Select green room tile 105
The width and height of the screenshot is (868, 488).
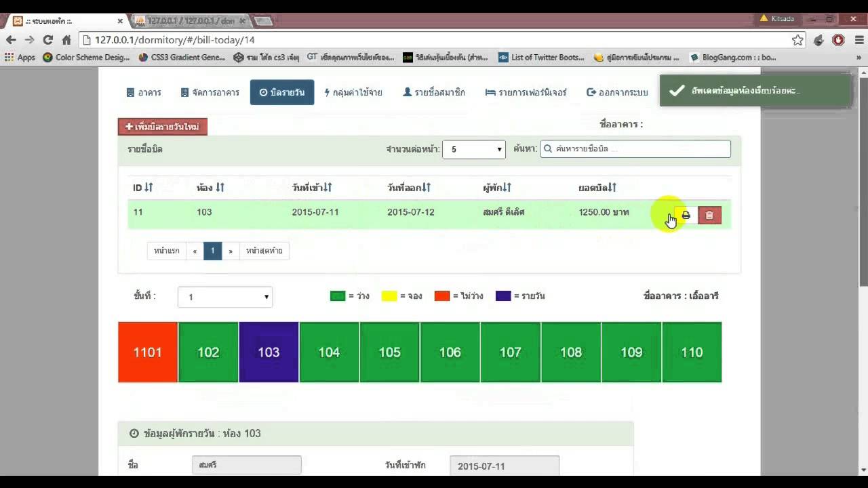[x=389, y=352]
